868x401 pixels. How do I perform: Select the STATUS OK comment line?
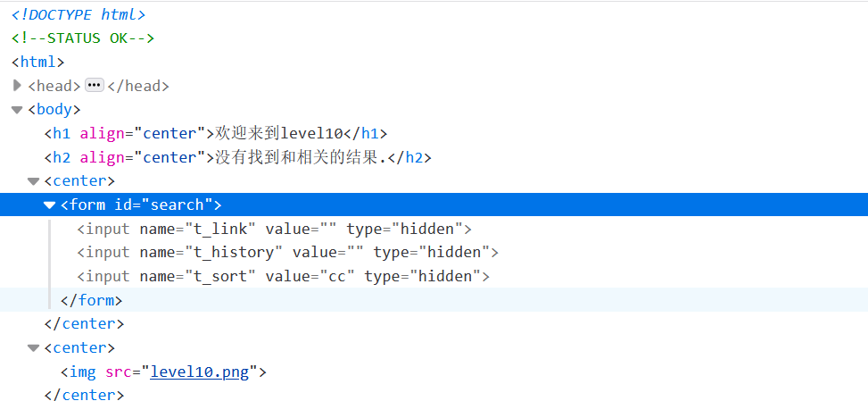click(83, 38)
